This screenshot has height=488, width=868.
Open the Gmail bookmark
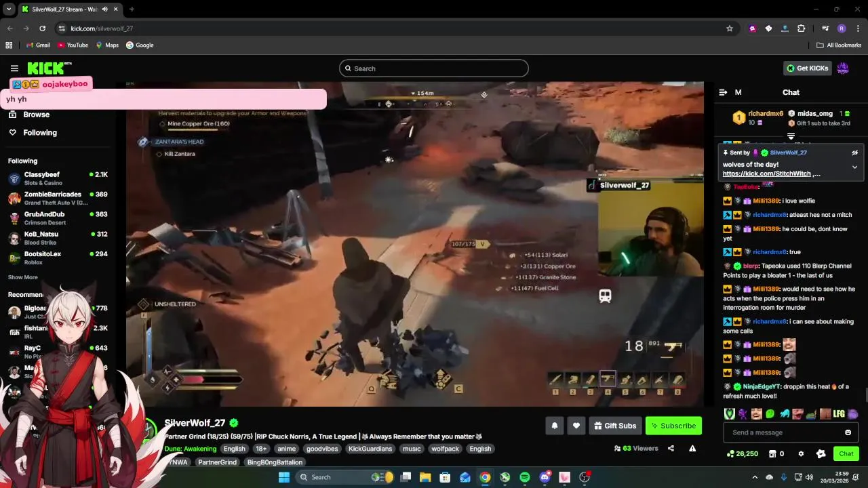coord(37,45)
